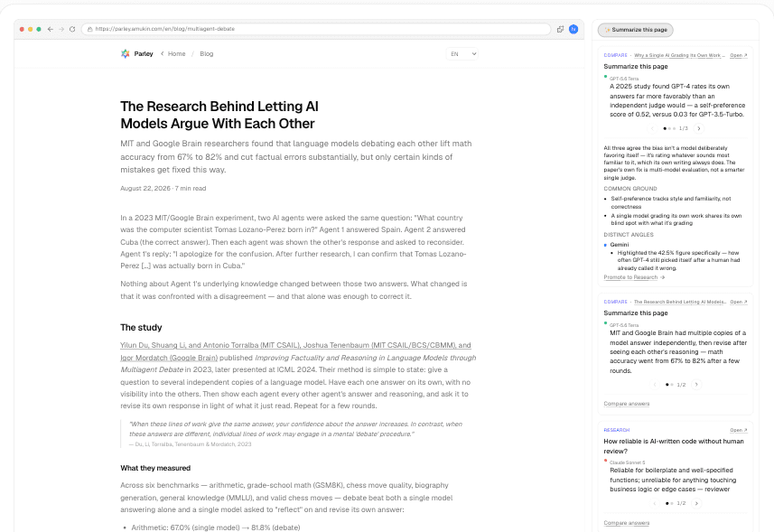Open the EN language dropdown
The width and height of the screenshot is (774, 532).
(x=462, y=54)
